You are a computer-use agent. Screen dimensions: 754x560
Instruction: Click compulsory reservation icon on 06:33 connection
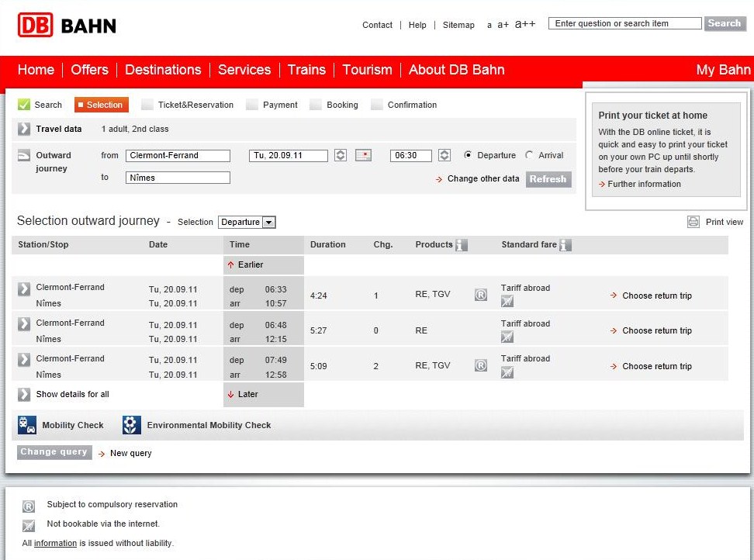[481, 295]
